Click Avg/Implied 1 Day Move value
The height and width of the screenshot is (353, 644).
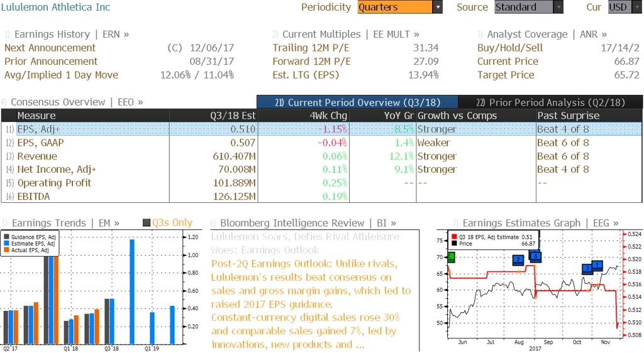197,75
